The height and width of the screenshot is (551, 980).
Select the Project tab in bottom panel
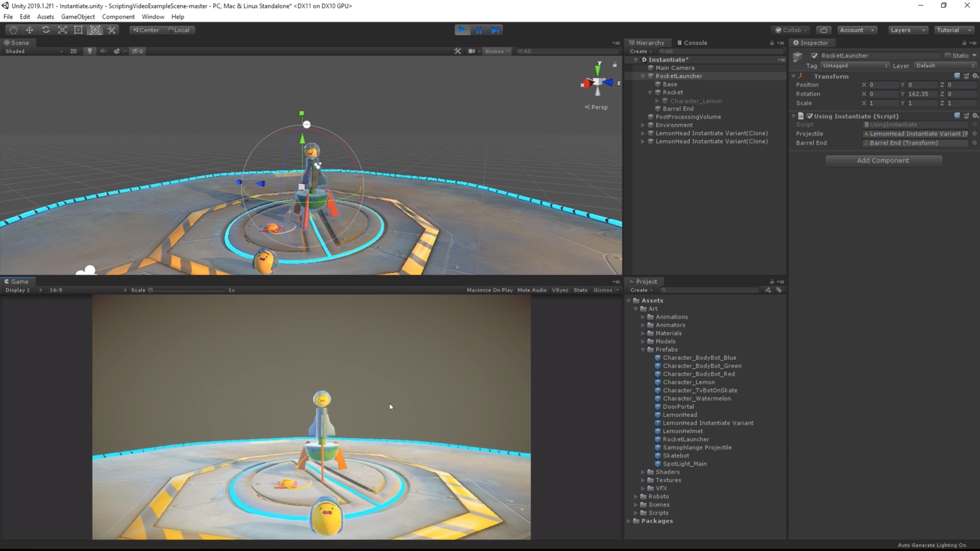pyautogui.click(x=646, y=281)
